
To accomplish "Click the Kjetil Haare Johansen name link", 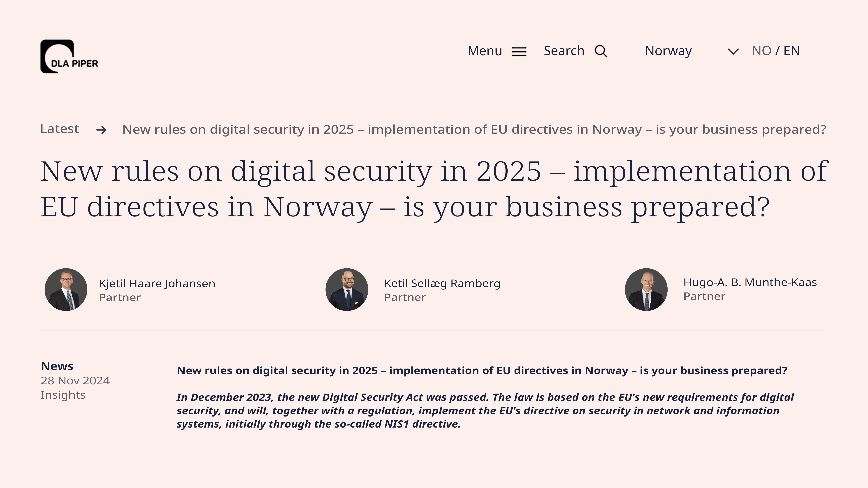I will (x=157, y=284).
